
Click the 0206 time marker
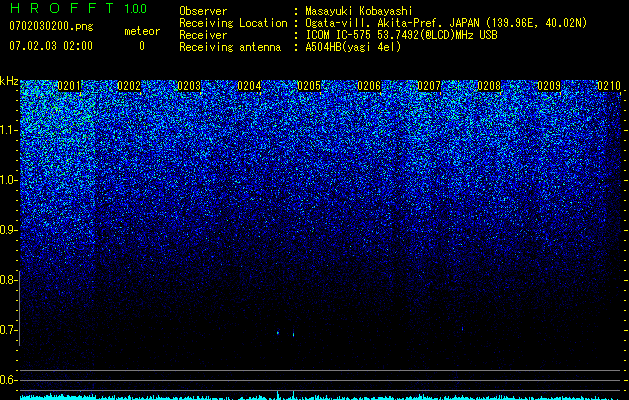pyautogui.click(x=369, y=86)
